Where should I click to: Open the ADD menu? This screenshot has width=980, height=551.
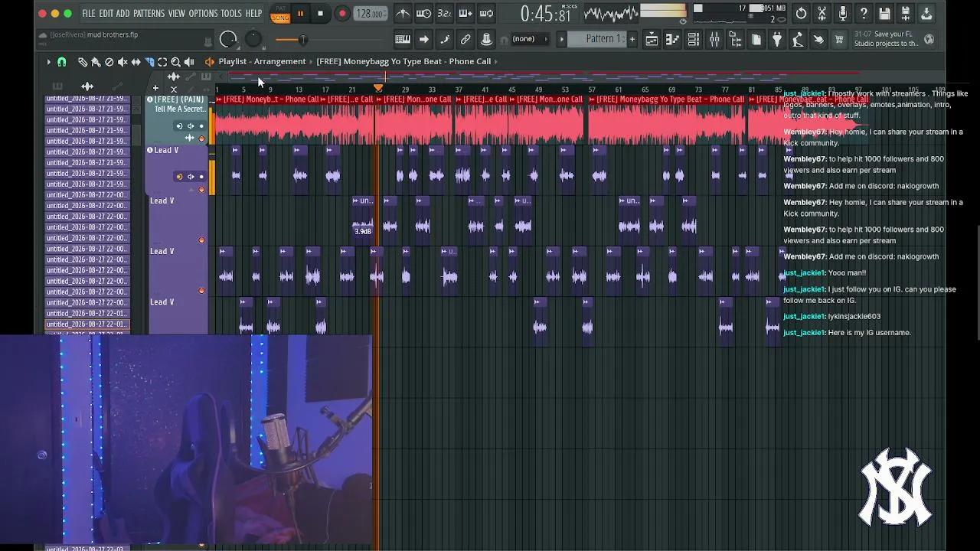point(122,14)
